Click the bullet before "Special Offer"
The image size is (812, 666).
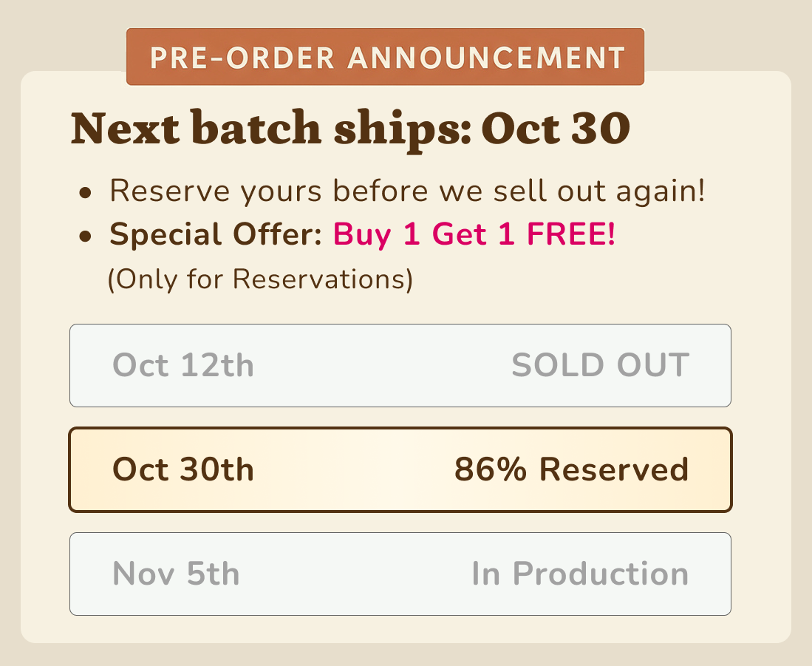click(x=86, y=237)
